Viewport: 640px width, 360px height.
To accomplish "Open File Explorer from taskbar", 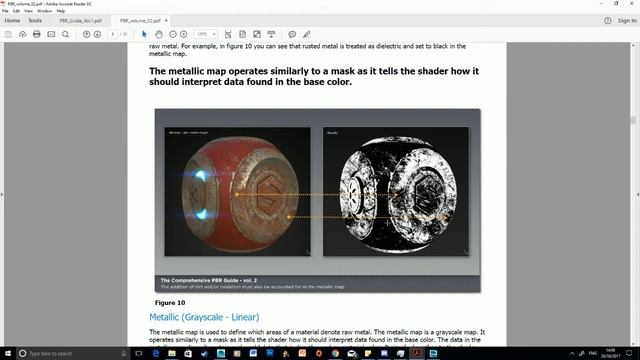I will tap(172, 353).
